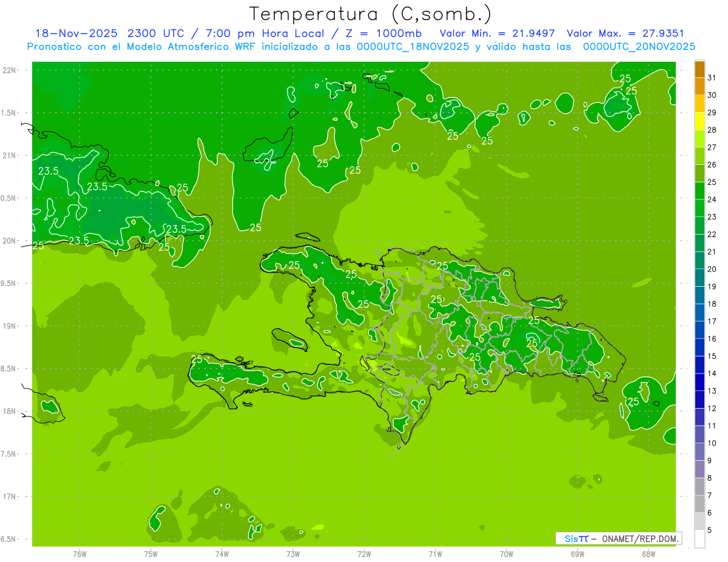This screenshot has width=728, height=562.
Task: Click the "24" colorbar label
Action: (x=712, y=199)
